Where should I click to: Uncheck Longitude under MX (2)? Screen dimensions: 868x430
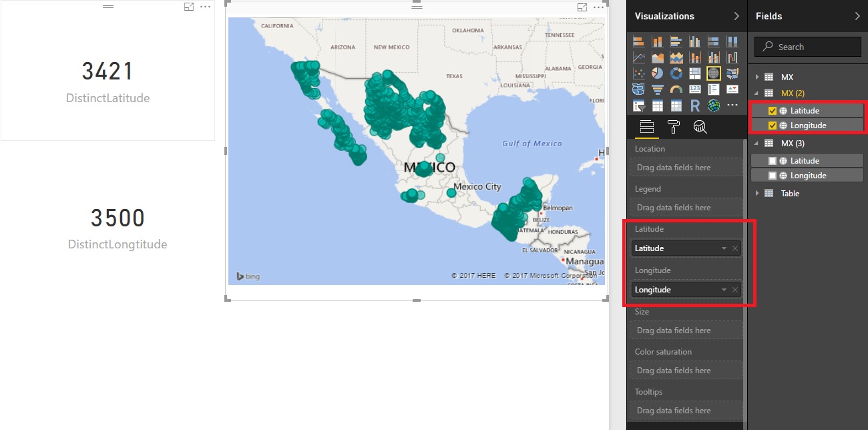(773, 126)
